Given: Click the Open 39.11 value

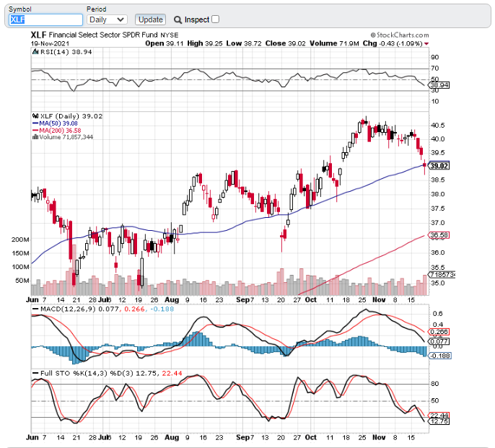Looking at the screenshot, I should [x=165, y=43].
